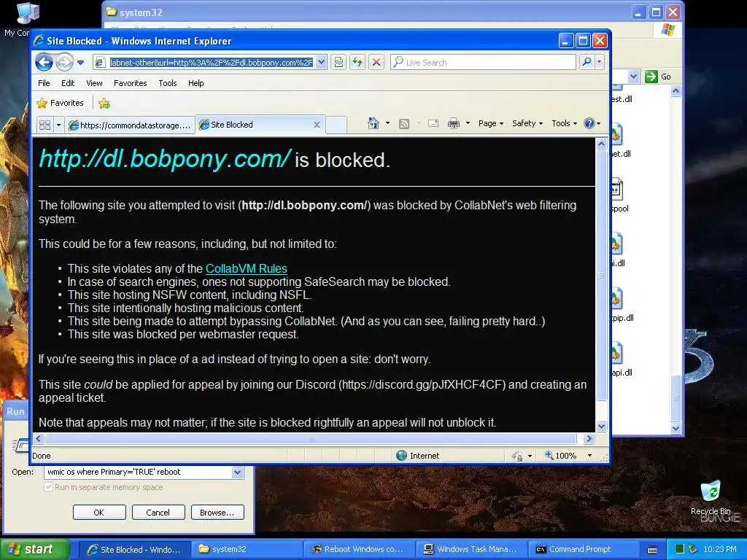Refresh the page with the green arrows icon

[x=357, y=63]
